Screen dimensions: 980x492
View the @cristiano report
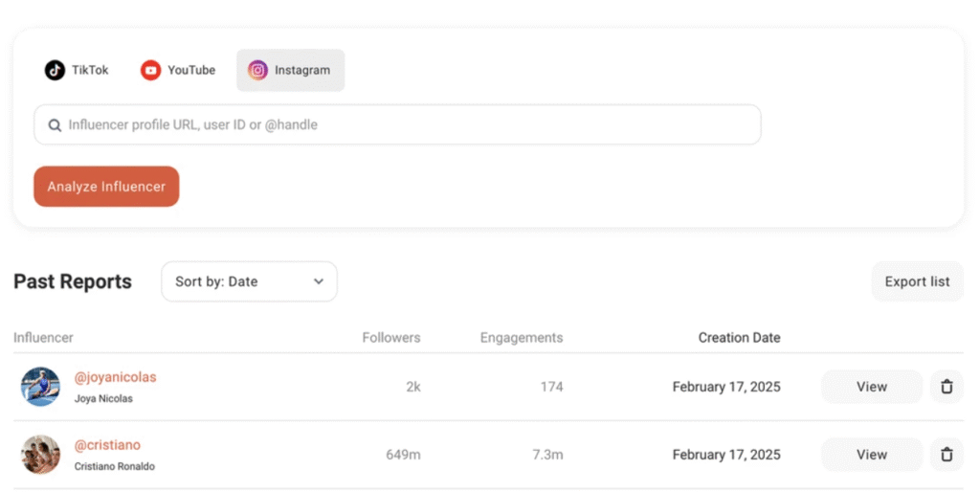(x=872, y=455)
